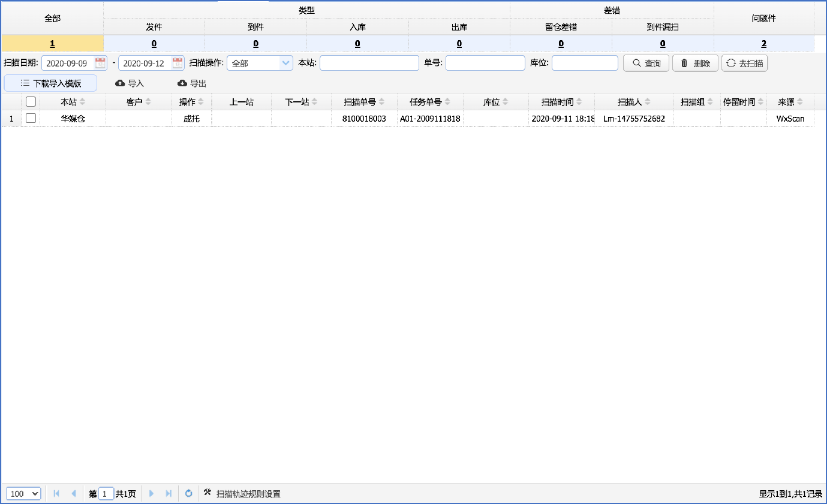Click the 查询 search button
The image size is (827, 504).
(x=646, y=63)
